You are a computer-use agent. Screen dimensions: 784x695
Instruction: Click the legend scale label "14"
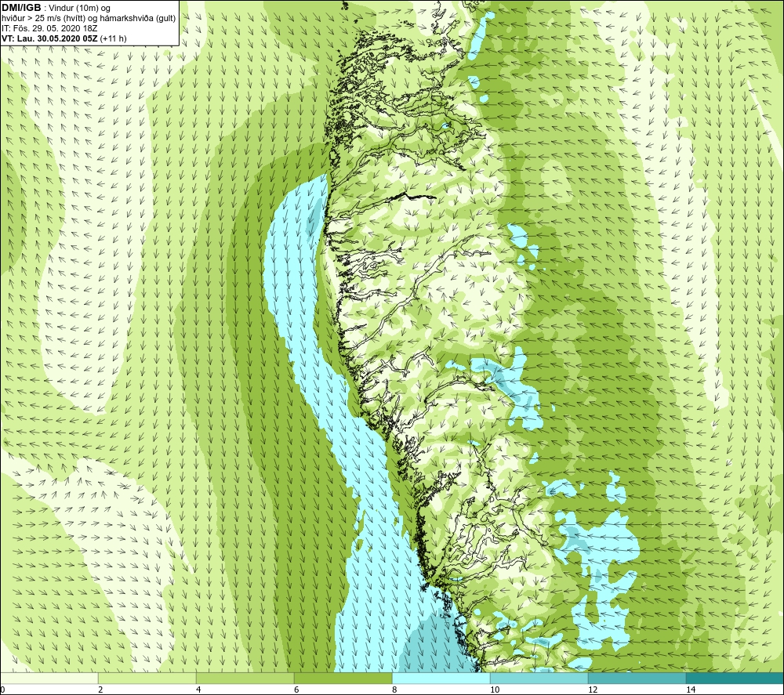(x=691, y=690)
